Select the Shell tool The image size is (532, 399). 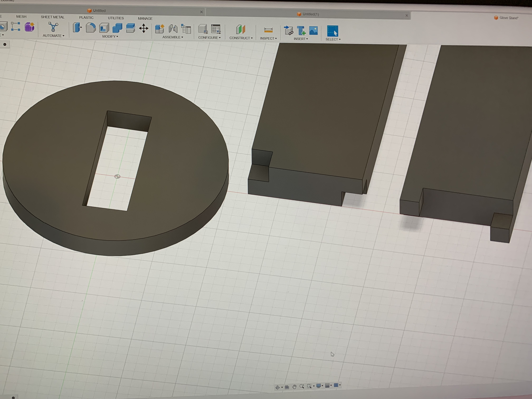[104, 28]
